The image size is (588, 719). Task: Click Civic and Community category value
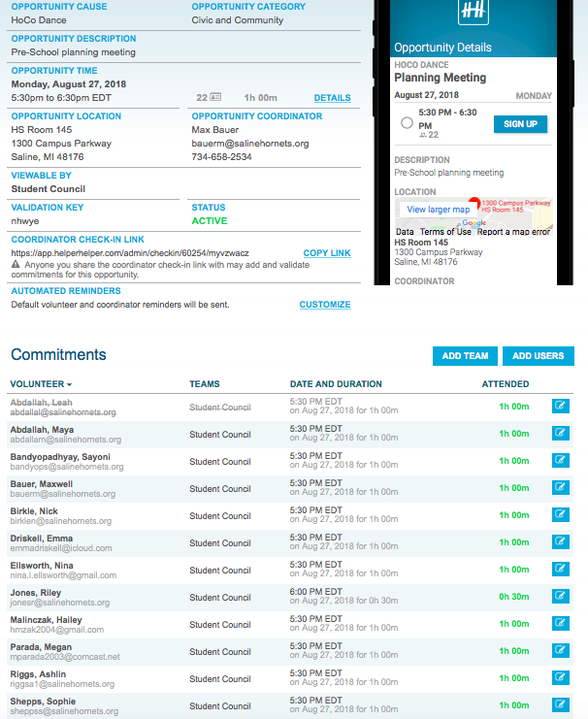click(x=237, y=20)
